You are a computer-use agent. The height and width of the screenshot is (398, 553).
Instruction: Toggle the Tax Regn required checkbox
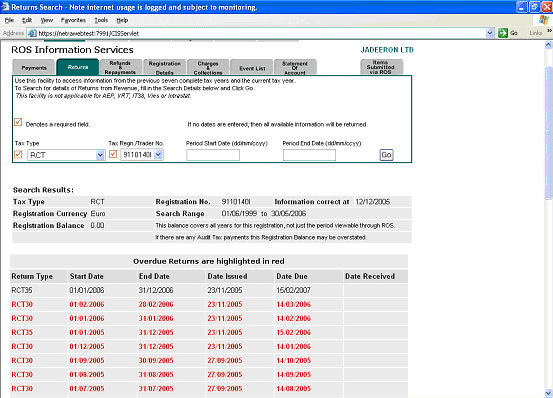[113, 154]
